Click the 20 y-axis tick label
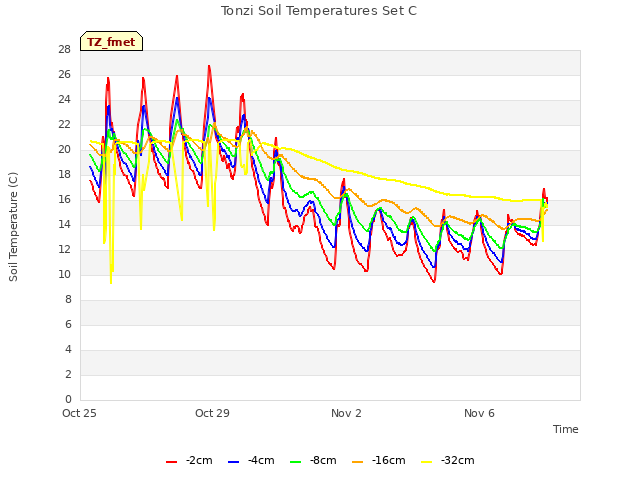This screenshot has height=480, width=640. pyautogui.click(x=64, y=149)
